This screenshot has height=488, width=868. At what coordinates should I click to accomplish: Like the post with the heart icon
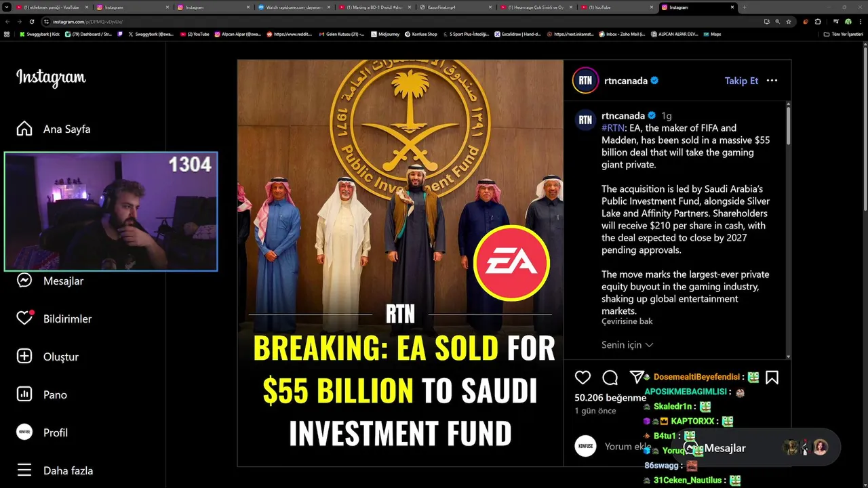(x=583, y=378)
